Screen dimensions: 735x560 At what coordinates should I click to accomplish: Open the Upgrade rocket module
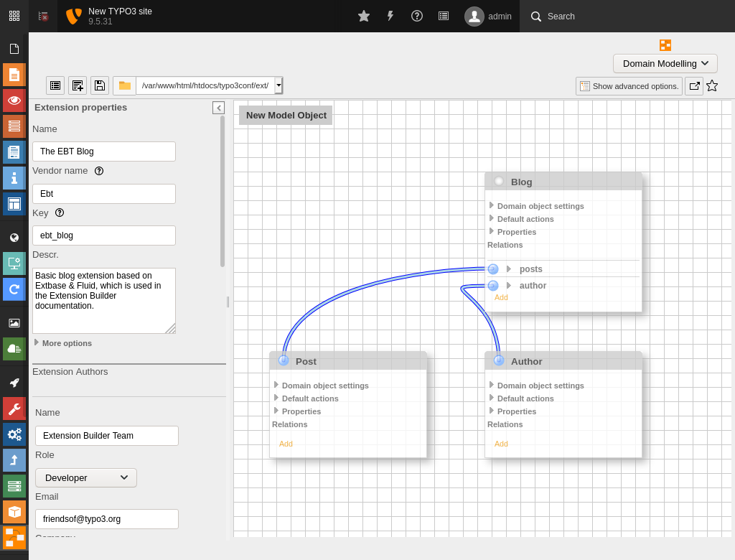click(14, 383)
